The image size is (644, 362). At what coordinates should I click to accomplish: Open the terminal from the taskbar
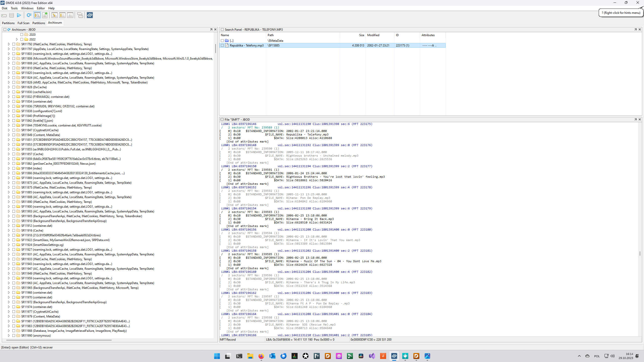pyautogui.click(x=239, y=356)
